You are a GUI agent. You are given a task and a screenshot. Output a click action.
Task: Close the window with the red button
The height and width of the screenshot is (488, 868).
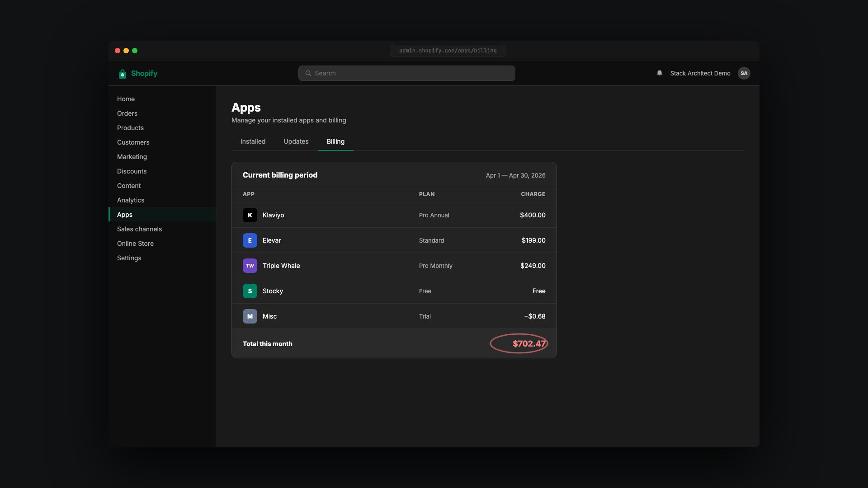tap(118, 51)
